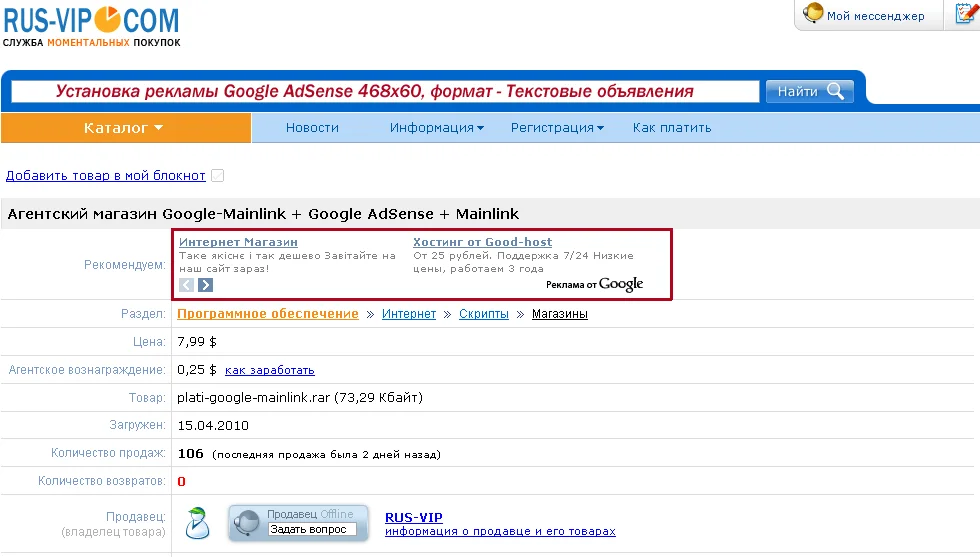Tick the add-to-notepad checkbox
This screenshot has width=980, height=557.
[218, 176]
